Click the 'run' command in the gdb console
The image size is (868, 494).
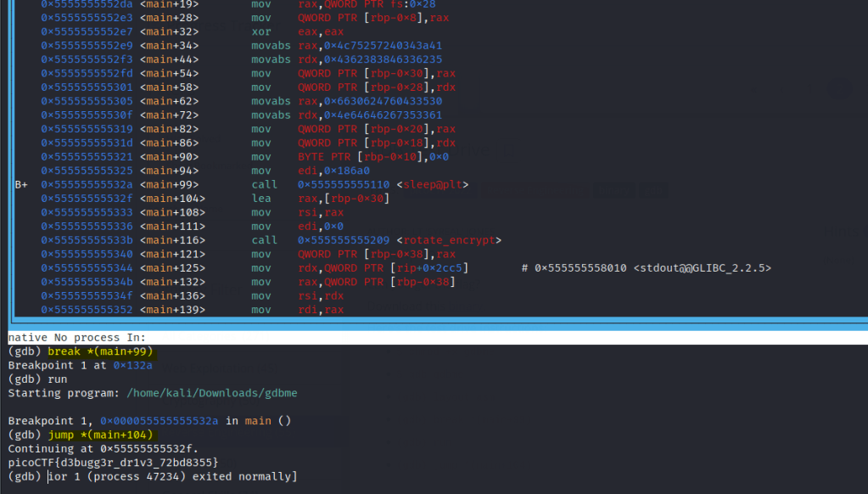pyautogui.click(x=57, y=379)
